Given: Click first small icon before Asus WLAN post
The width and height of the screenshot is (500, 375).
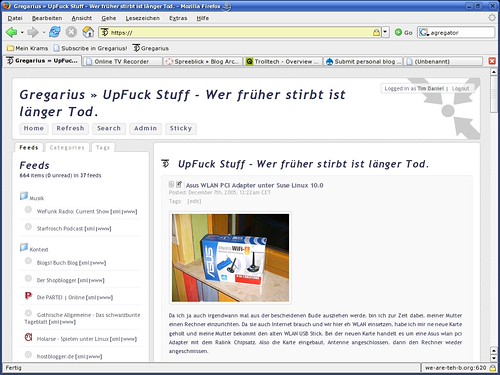Looking at the screenshot, I should (171, 184).
